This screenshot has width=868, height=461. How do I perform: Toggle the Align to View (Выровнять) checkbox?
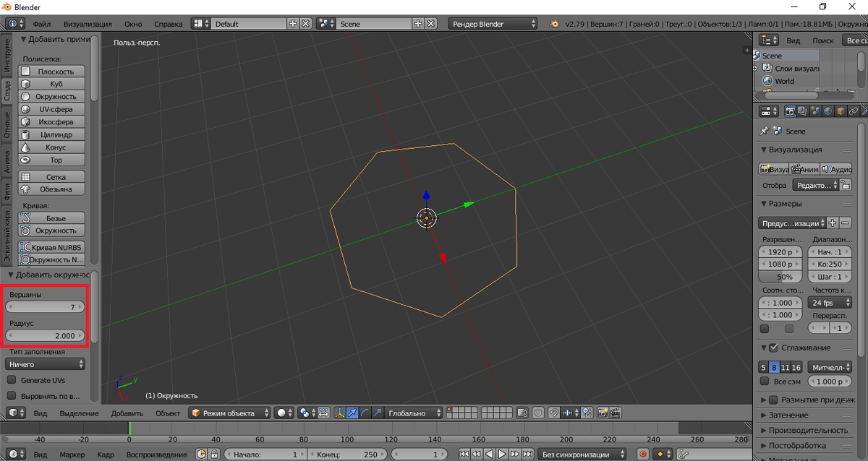pyautogui.click(x=12, y=396)
